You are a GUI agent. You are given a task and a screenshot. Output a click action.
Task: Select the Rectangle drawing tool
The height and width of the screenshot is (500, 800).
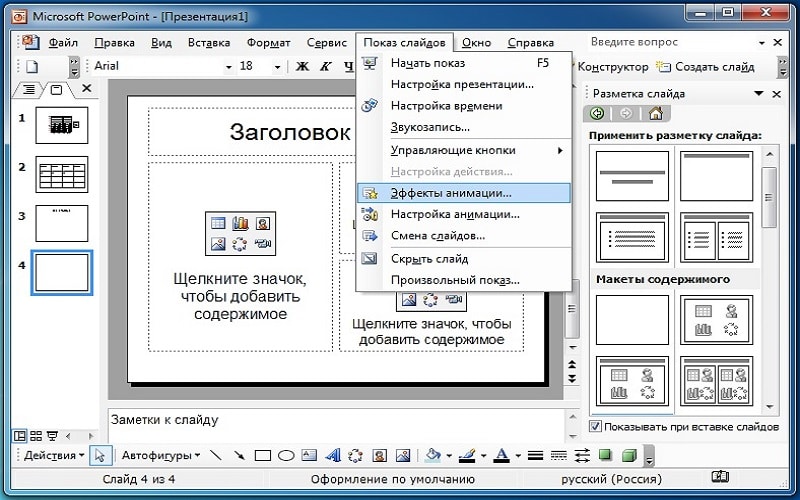tap(262, 455)
